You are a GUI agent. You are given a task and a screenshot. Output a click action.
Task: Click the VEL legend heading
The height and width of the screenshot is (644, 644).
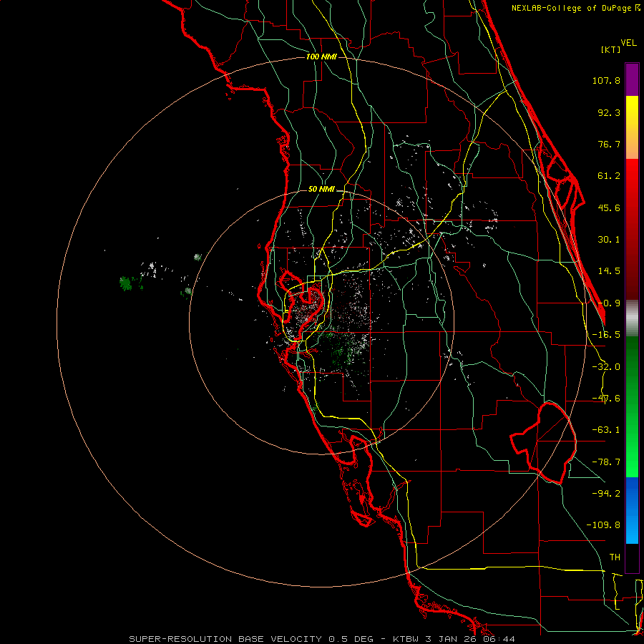pos(628,42)
